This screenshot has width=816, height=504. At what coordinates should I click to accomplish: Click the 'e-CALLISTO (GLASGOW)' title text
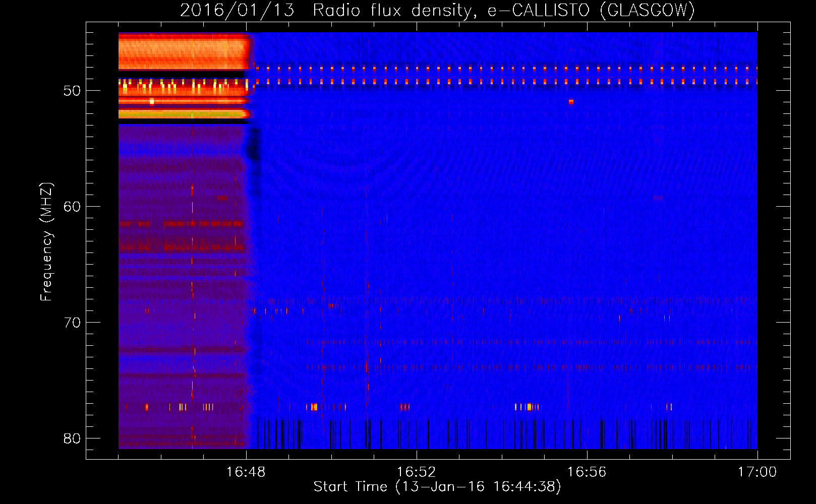click(x=591, y=10)
